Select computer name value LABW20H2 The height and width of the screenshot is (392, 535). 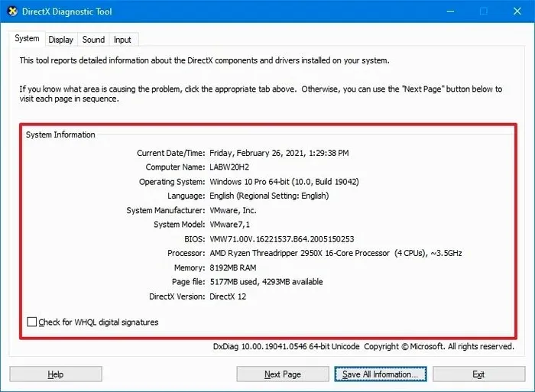coord(229,167)
